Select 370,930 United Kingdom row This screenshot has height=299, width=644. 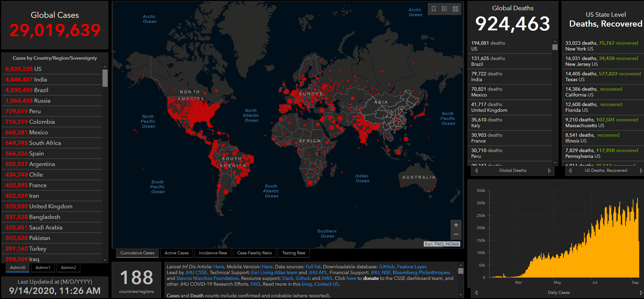52,206
